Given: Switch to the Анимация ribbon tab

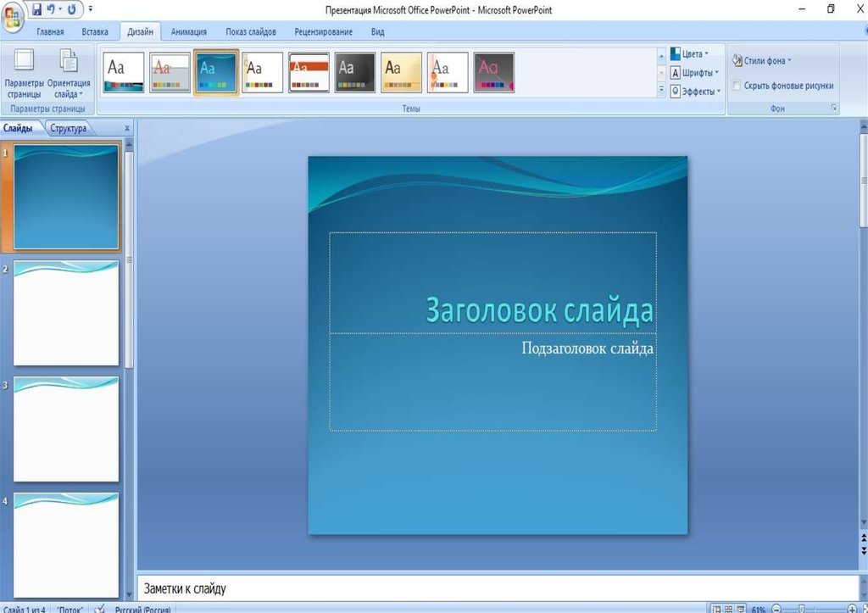Looking at the screenshot, I should [189, 31].
